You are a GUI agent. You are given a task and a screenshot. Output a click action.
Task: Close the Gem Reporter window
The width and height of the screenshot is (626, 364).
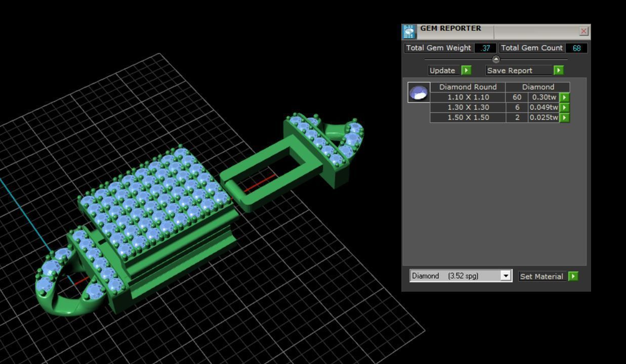click(583, 31)
